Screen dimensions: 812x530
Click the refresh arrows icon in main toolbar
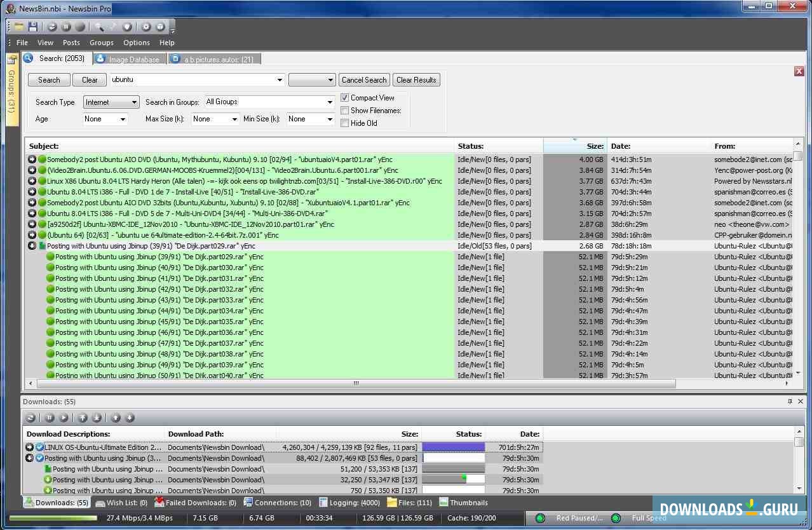pyautogui.click(x=52, y=27)
